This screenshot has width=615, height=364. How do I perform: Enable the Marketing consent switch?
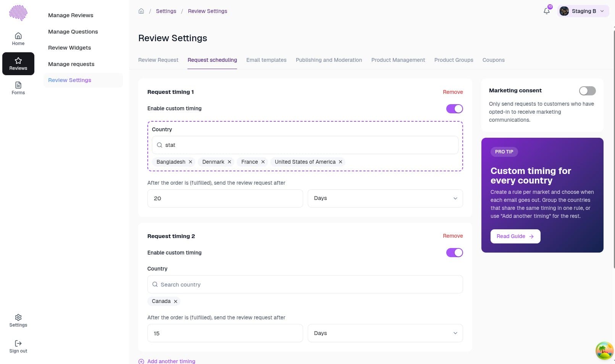coord(588,91)
